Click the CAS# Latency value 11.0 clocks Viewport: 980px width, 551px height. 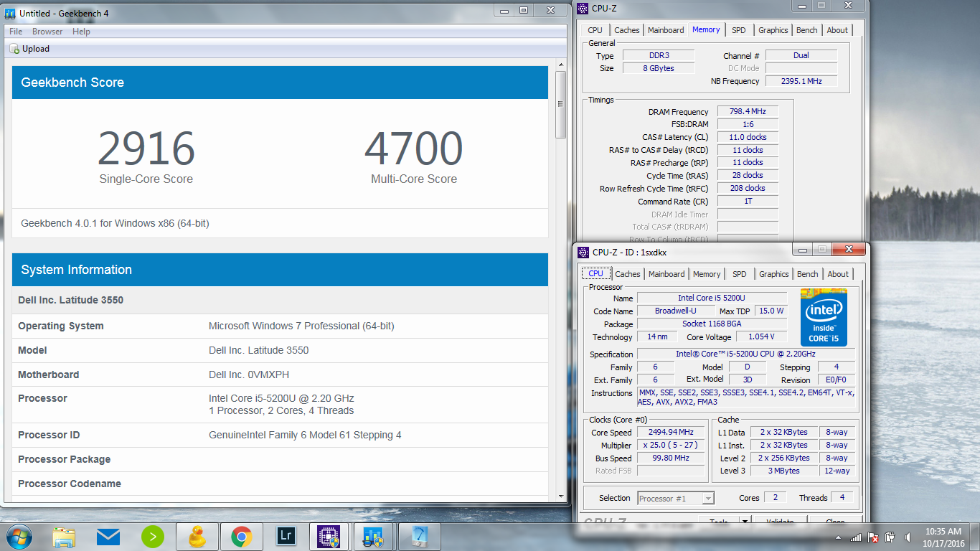[748, 137]
